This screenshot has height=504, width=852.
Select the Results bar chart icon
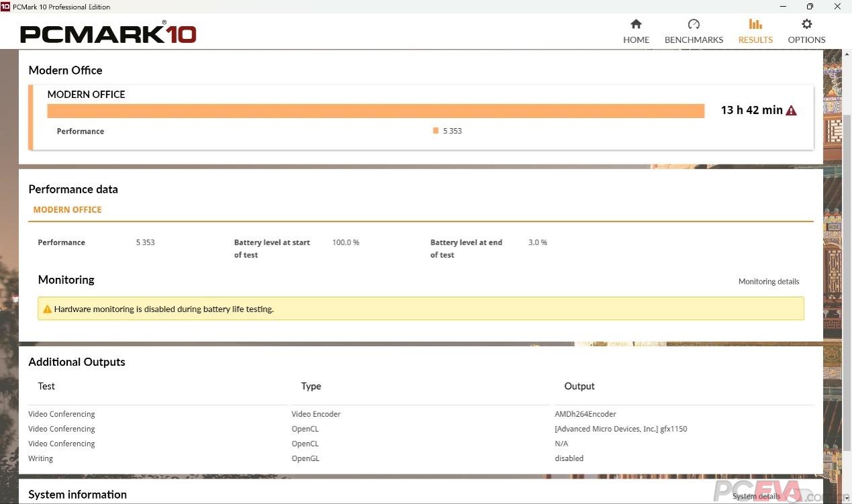tap(755, 24)
